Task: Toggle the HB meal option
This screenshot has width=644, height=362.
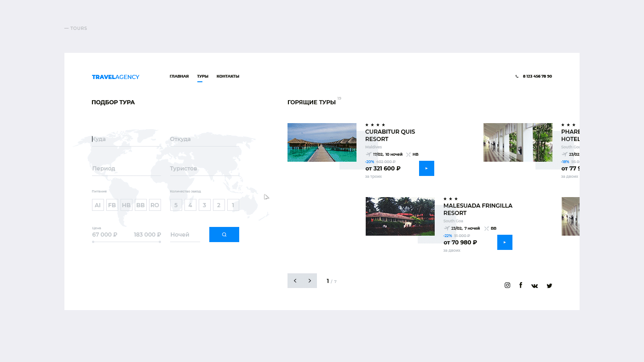Action: (126, 205)
